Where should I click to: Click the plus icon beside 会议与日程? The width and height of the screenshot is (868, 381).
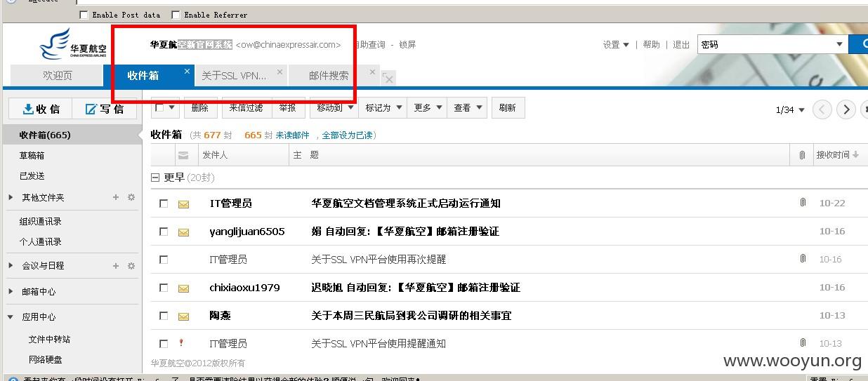pyautogui.click(x=116, y=266)
